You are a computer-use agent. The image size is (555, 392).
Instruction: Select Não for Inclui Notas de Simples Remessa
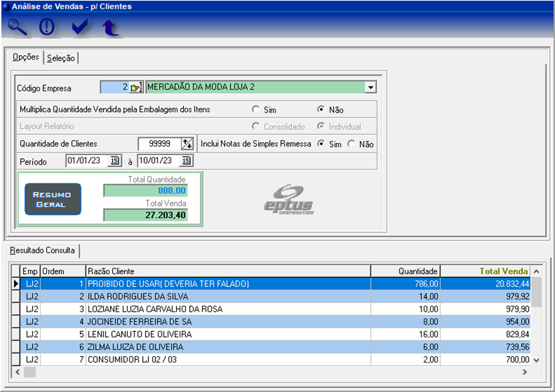(351, 144)
